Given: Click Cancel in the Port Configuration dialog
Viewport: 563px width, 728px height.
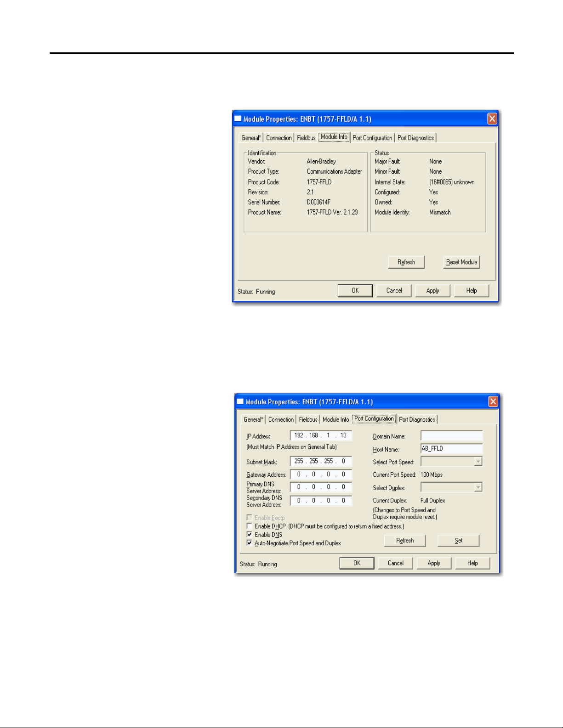Looking at the screenshot, I should (x=395, y=563).
